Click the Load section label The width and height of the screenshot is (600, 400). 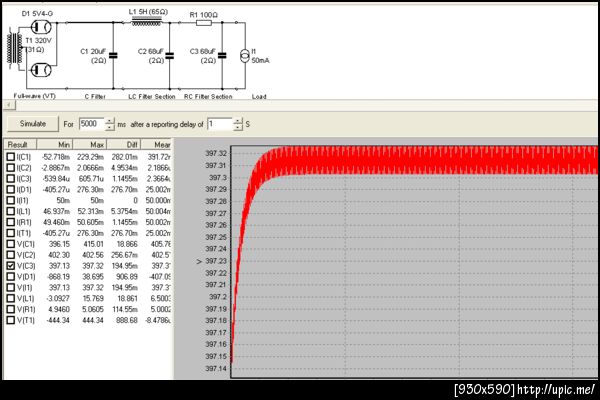click(259, 96)
